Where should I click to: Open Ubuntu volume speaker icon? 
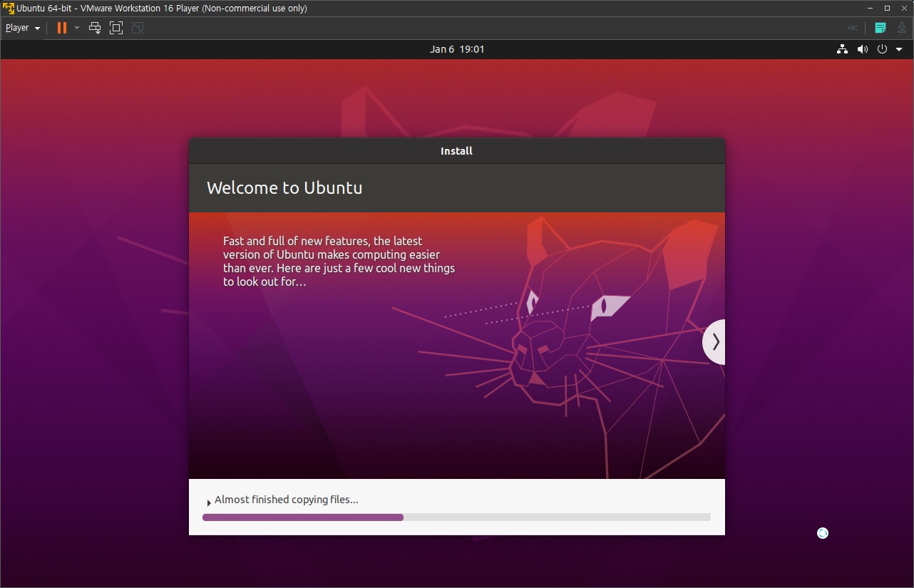[x=863, y=49]
